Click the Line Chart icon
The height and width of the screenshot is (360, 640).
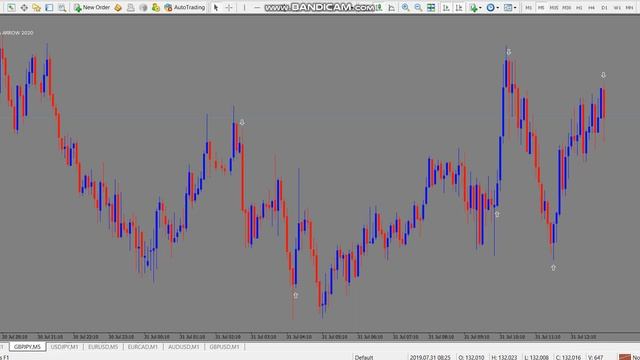pos(391,7)
